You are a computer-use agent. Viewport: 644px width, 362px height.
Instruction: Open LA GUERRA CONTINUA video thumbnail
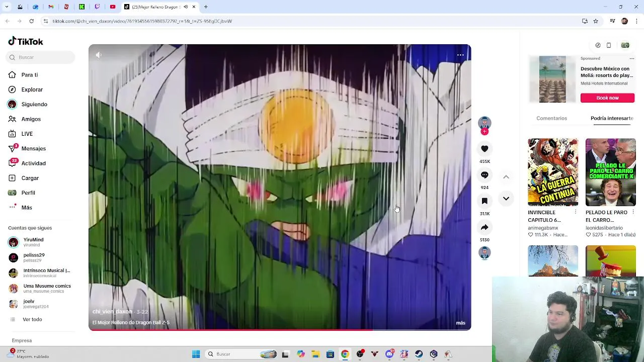click(x=553, y=172)
